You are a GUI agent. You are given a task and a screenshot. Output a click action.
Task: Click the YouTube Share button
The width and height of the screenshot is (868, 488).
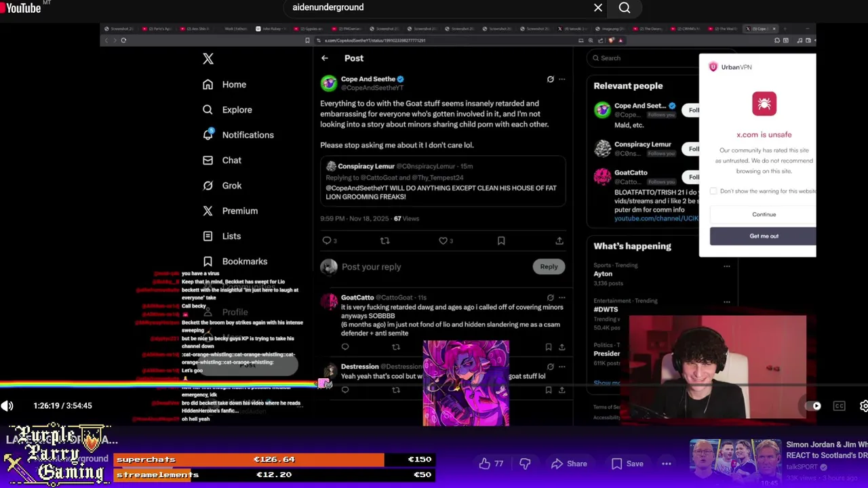[x=568, y=464]
